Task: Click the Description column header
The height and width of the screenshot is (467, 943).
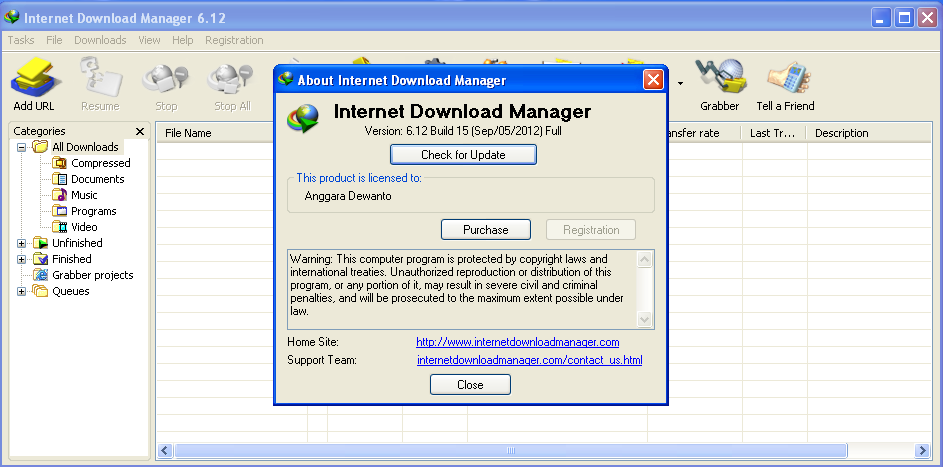Action: pyautogui.click(x=870, y=133)
